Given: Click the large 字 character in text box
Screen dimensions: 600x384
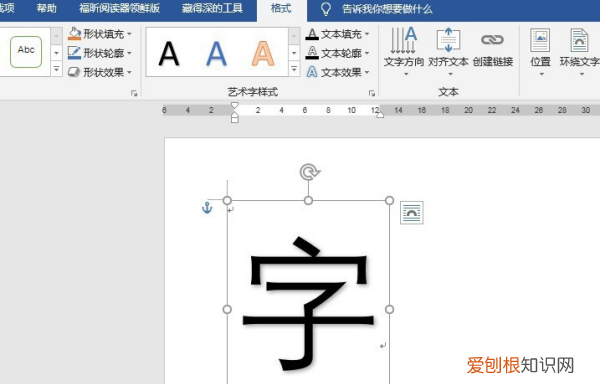Looking at the screenshot, I should pos(308,304).
